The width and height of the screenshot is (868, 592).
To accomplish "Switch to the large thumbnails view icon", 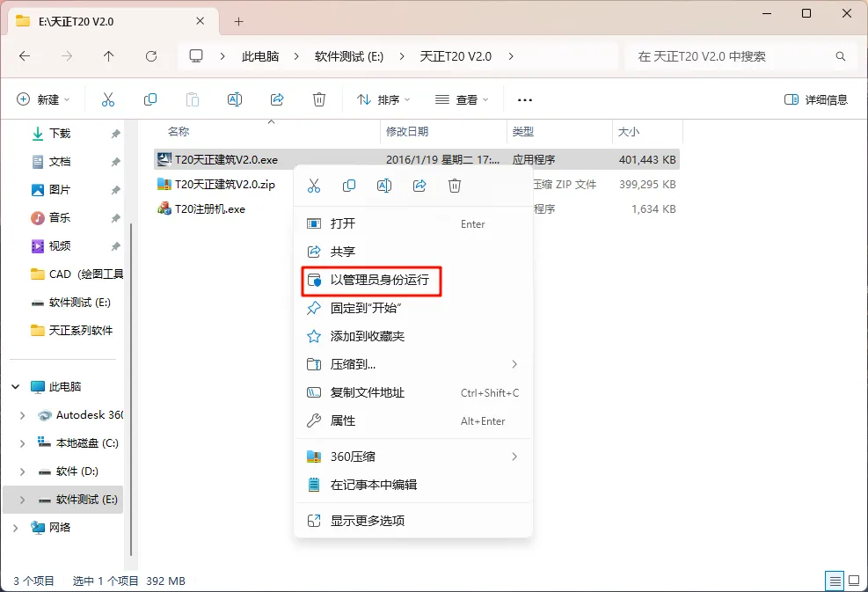I will click(x=854, y=581).
